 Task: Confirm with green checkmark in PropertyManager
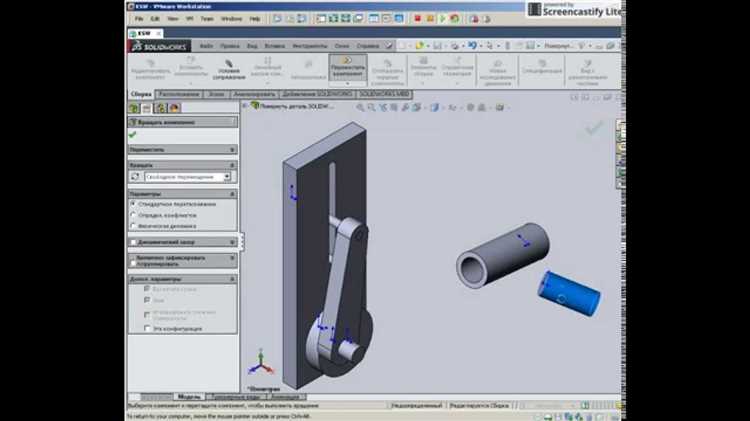pos(132,135)
